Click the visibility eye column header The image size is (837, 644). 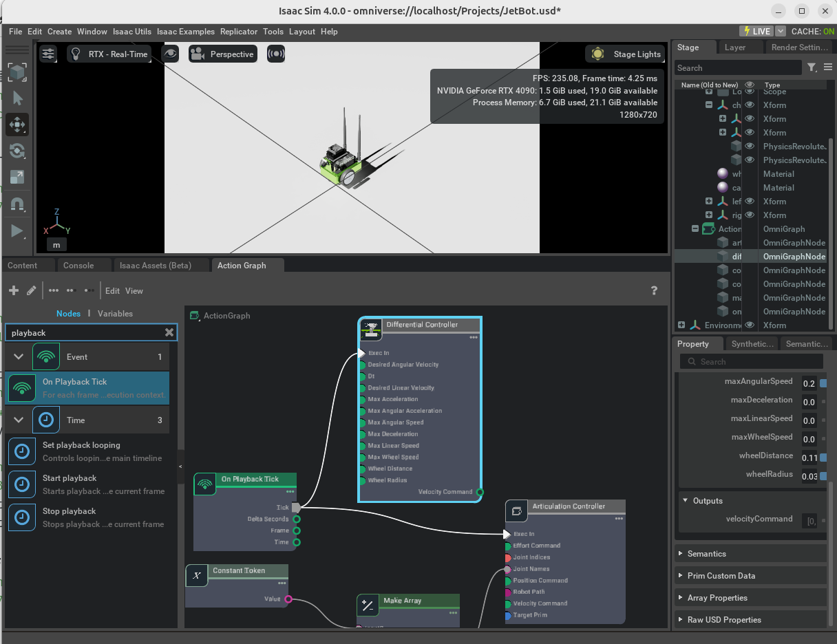coord(750,85)
